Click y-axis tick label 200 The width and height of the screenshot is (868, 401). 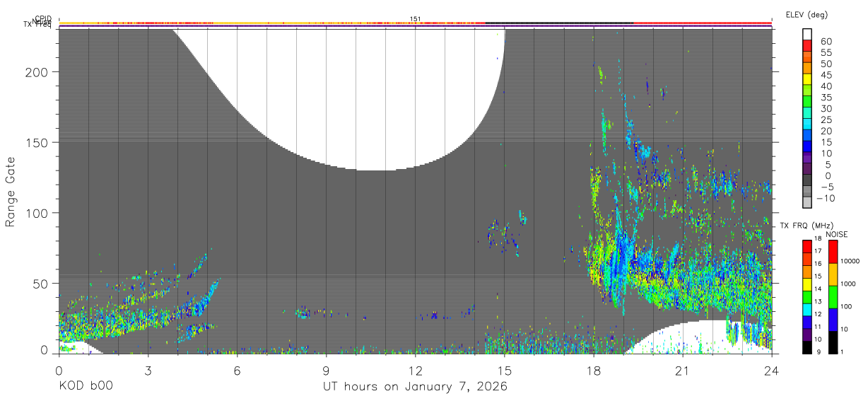(x=37, y=72)
